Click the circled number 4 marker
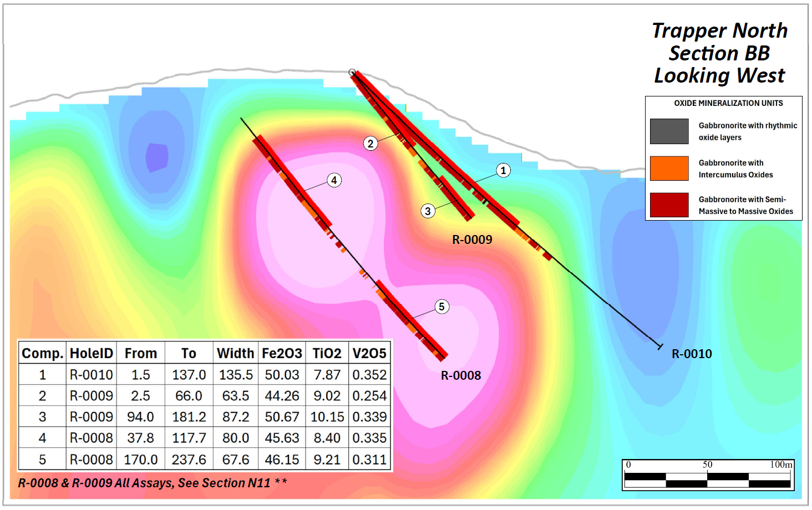The width and height of the screenshot is (812, 510). click(x=334, y=180)
